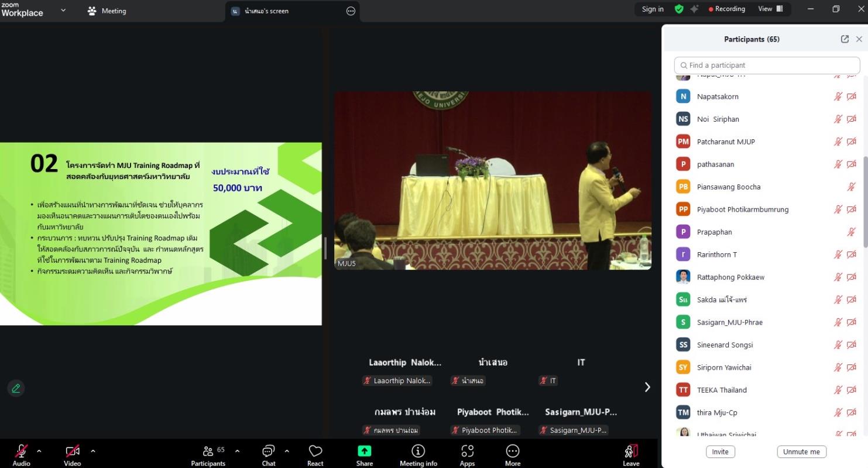This screenshot has height=468, width=868.
Task: Open the React emoji reactions icon
Action: [x=315, y=451]
